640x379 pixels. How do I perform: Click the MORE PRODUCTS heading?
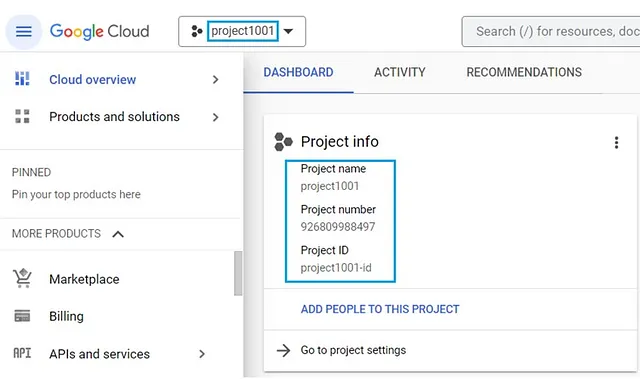pos(56,234)
